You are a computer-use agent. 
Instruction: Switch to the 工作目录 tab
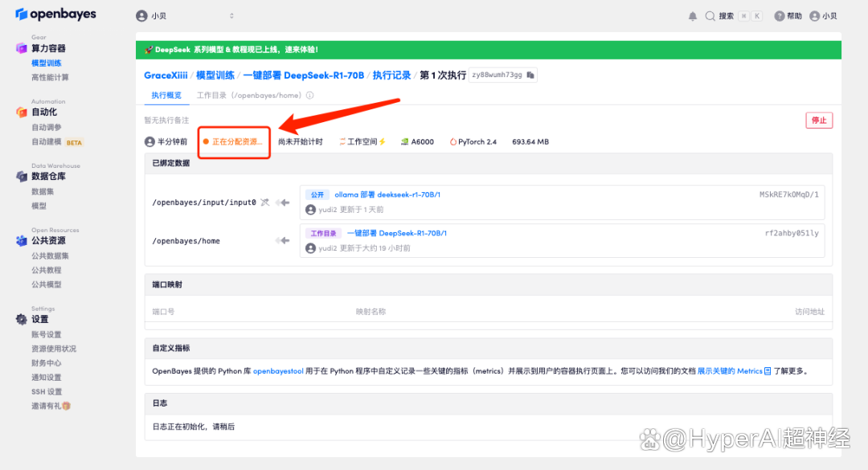pos(250,96)
